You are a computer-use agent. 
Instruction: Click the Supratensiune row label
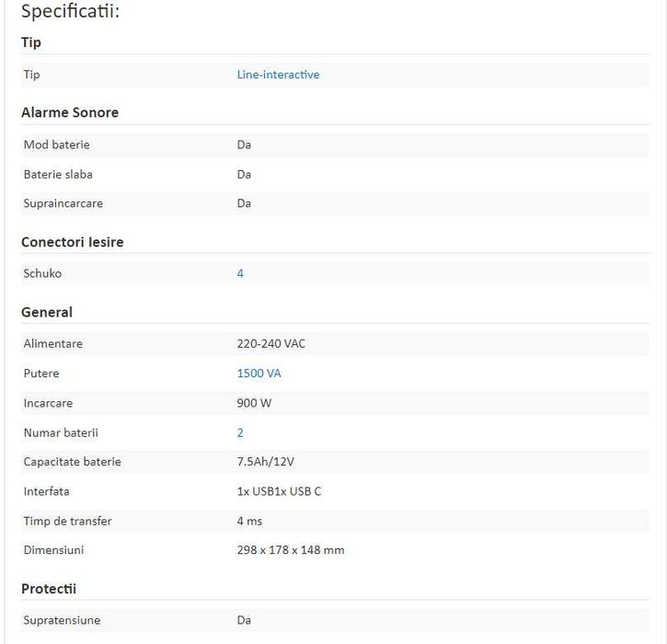[x=62, y=620]
